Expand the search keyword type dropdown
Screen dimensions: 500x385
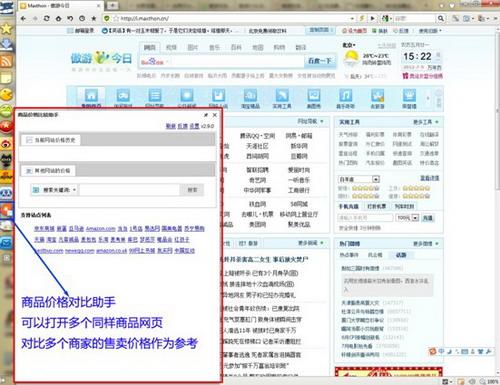coord(55,190)
